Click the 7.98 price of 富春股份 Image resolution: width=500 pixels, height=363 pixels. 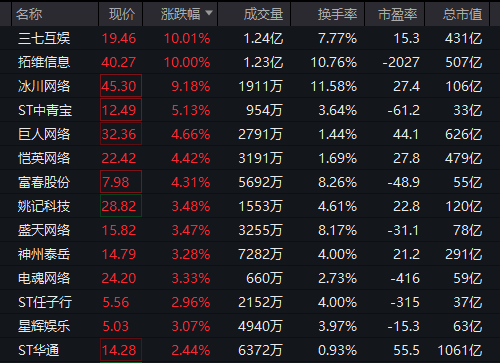coord(121,182)
